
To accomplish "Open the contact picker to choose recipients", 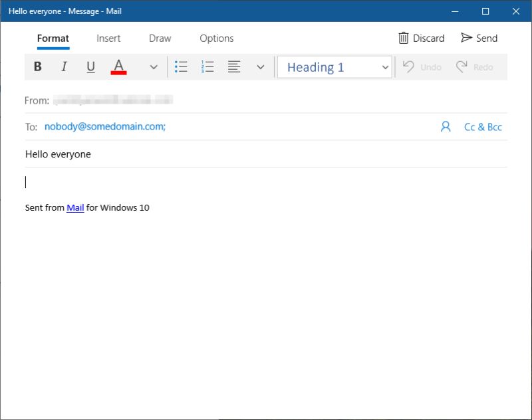I will 445,126.
